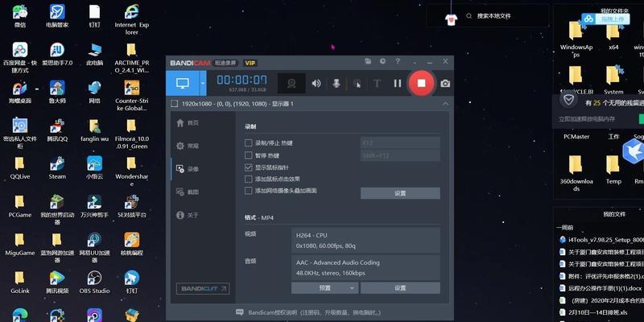
Task: Toggle the speaker sound icon in Bandicam
Action: (x=316, y=84)
